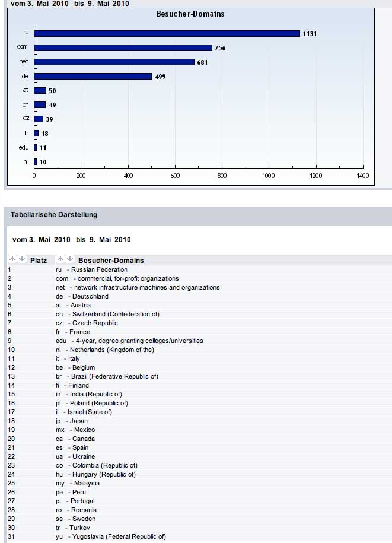Image resolution: width=392 pixels, height=543 pixels.
Task: Sort Platz column descending with down arrow
Action: pos(22,259)
